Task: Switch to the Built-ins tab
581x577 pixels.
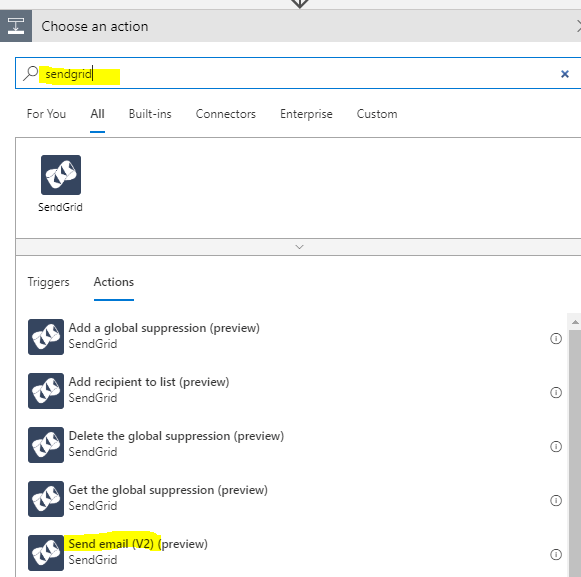Action: point(150,114)
